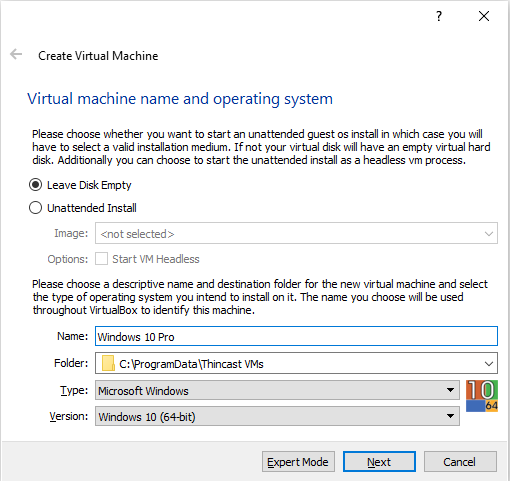
Task: Click the Name: label
Action: point(72,336)
